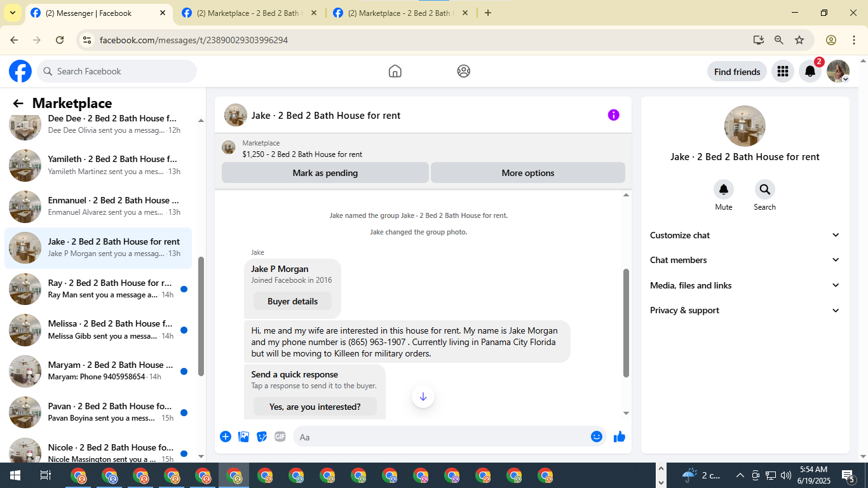
Task: Open Chrome profile icon in toolbar
Action: tap(831, 40)
